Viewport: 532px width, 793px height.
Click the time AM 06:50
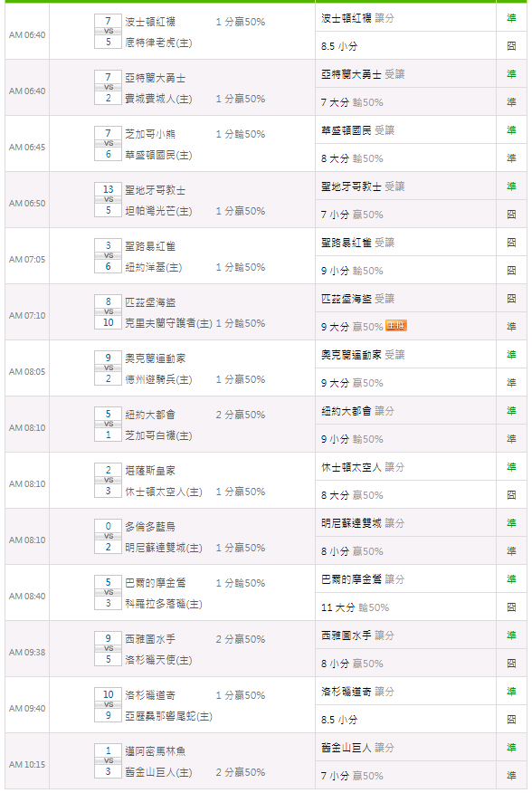tap(27, 204)
